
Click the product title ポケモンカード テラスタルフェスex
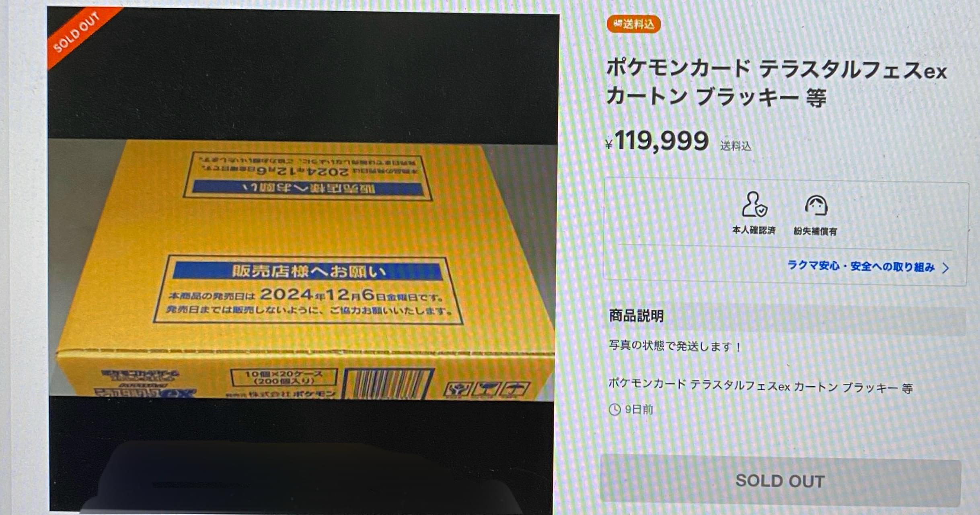(x=777, y=69)
